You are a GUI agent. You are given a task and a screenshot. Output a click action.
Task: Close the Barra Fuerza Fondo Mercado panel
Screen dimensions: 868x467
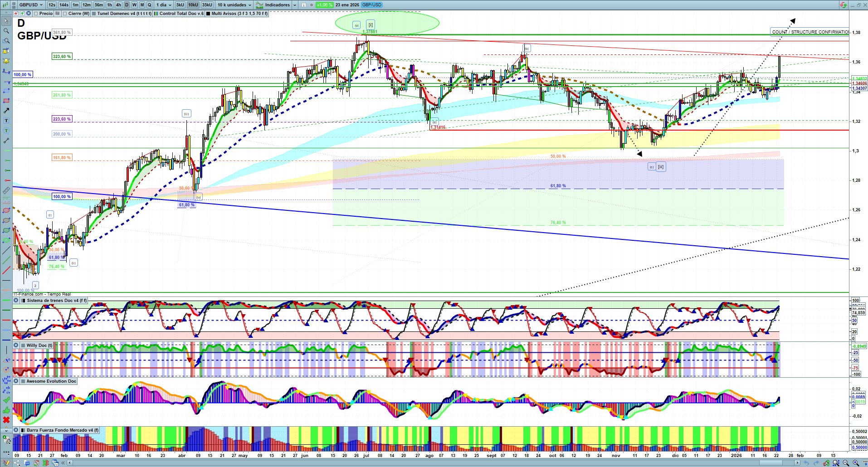(16, 430)
